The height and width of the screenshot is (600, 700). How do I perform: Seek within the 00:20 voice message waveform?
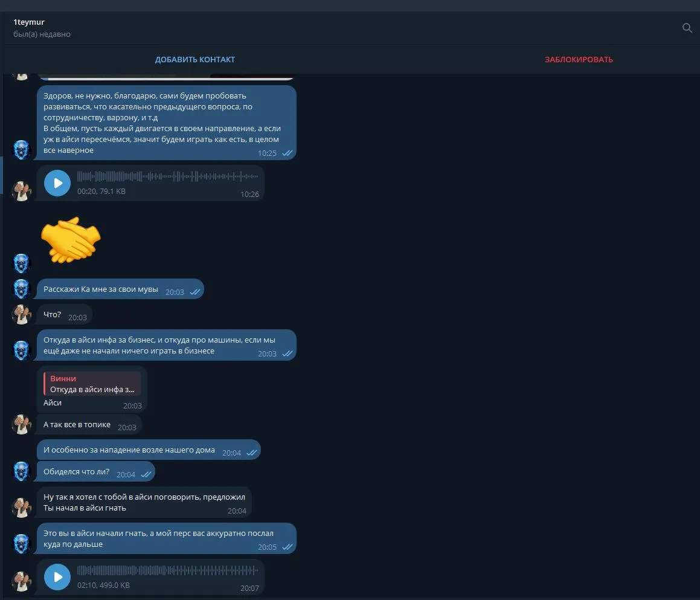click(x=167, y=176)
